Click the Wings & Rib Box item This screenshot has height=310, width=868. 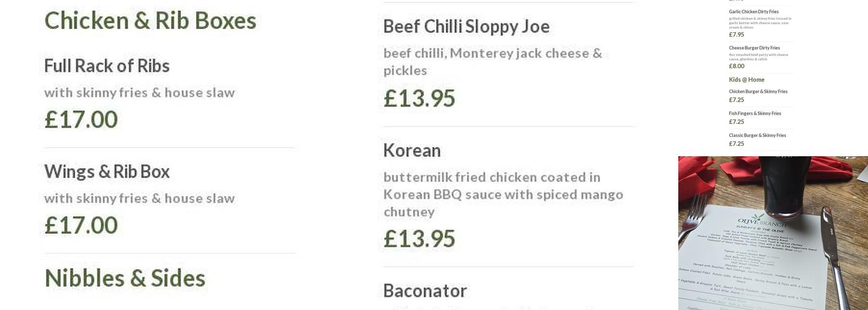pyautogui.click(x=107, y=172)
